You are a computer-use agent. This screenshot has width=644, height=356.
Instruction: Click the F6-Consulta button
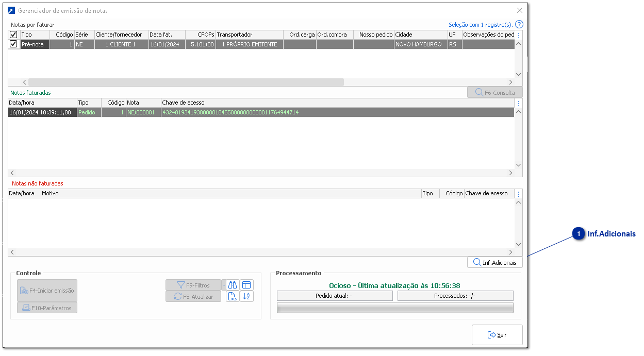pos(495,93)
